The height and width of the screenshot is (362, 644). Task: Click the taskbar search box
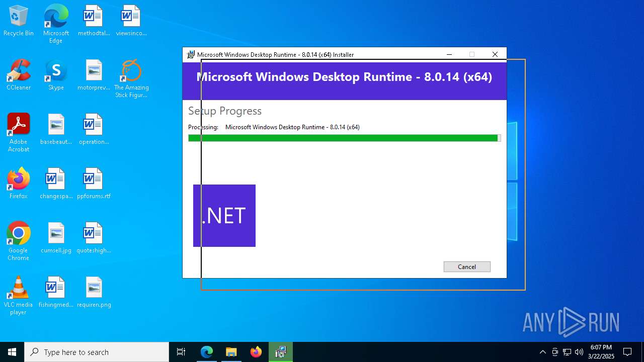(x=97, y=352)
